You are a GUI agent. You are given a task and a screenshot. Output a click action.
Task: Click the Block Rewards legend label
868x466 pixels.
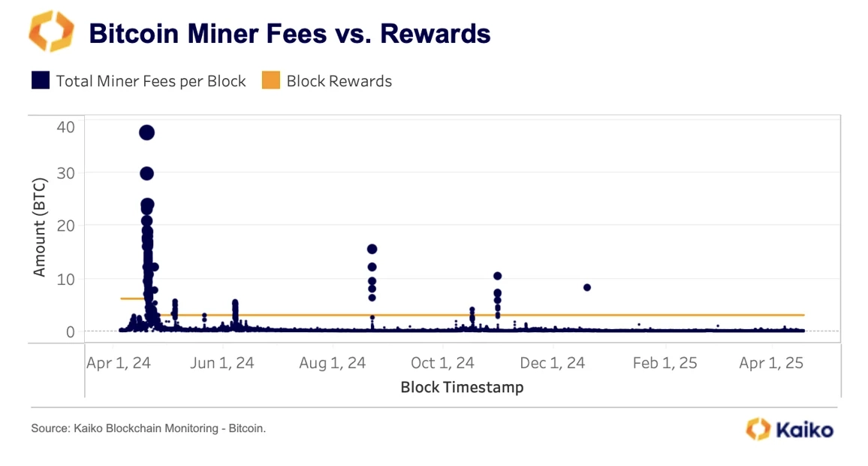pyautogui.click(x=339, y=81)
